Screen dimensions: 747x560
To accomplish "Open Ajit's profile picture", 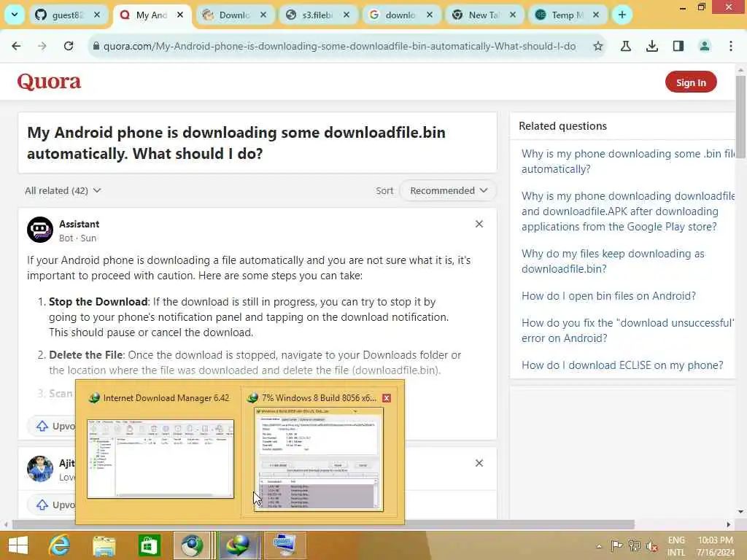I will click(x=40, y=469).
